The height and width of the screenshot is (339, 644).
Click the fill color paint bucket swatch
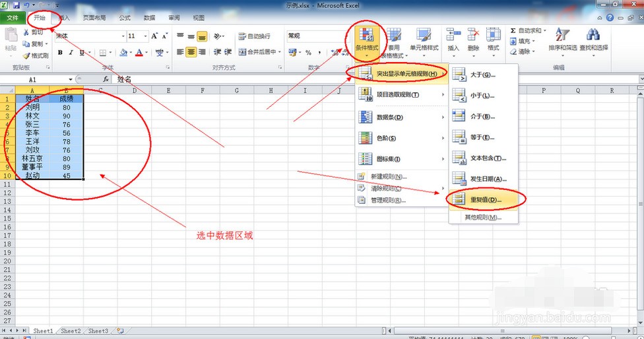point(123,53)
